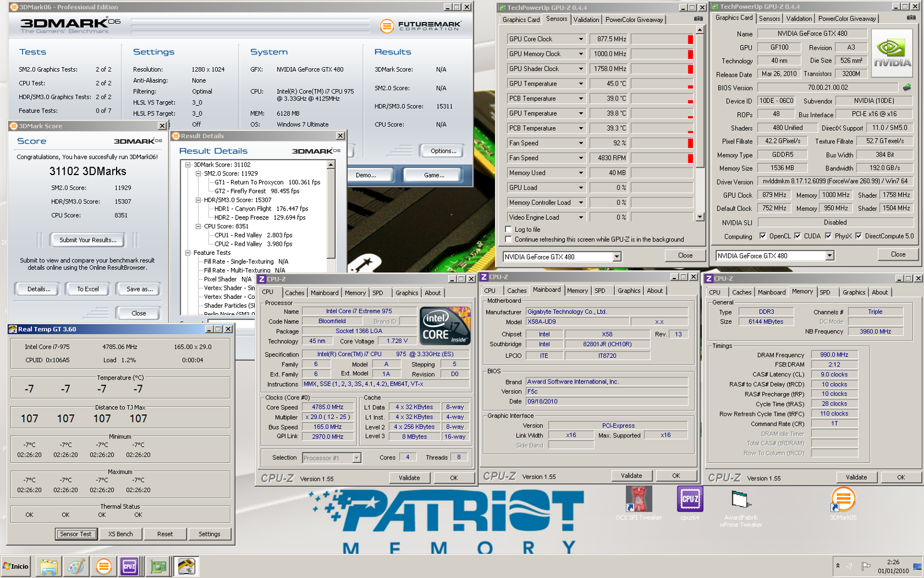924x578 pixels.
Task: Open PowerColor Giveaway tab in GPU-Z Graphics Card window
Action: [x=847, y=18]
